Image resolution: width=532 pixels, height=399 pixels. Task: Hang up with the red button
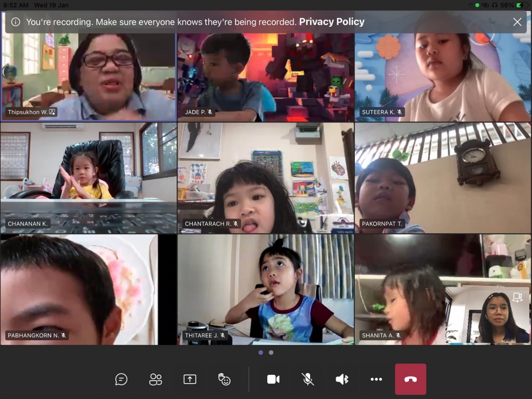(410, 379)
